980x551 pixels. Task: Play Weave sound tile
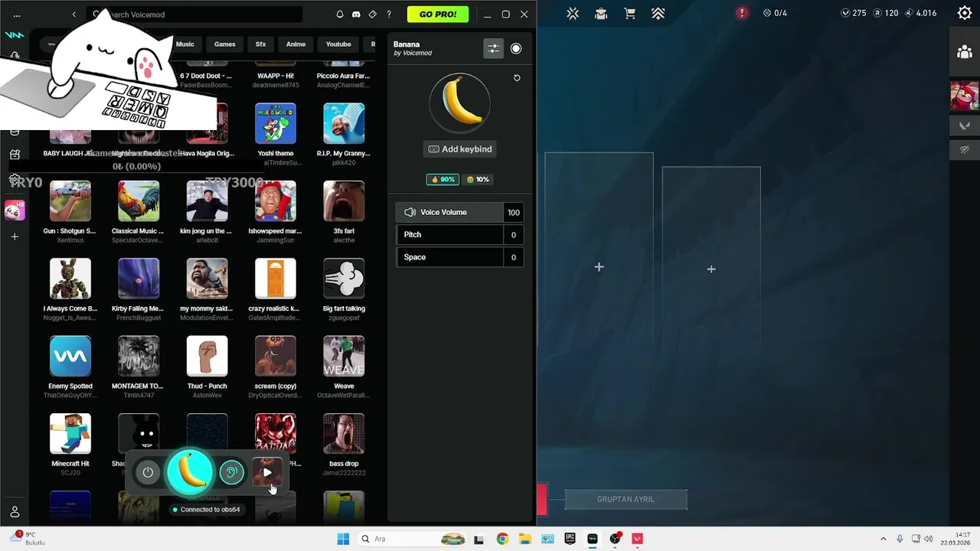point(344,356)
